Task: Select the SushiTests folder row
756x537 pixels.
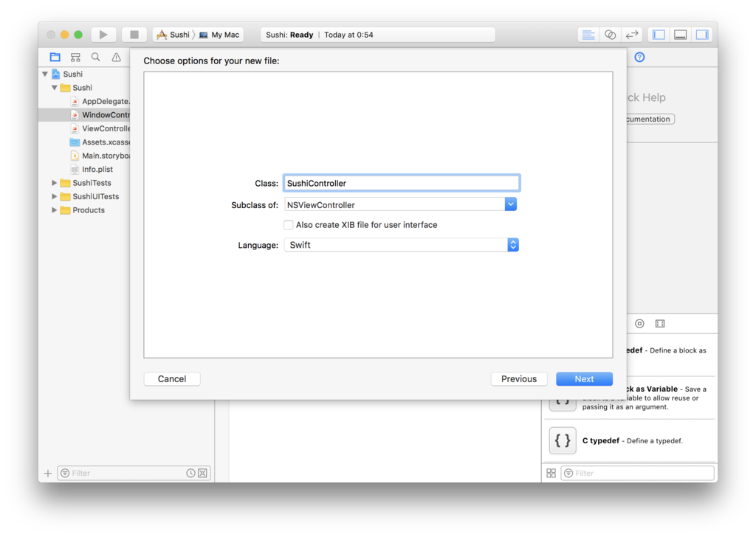Action: click(x=85, y=183)
